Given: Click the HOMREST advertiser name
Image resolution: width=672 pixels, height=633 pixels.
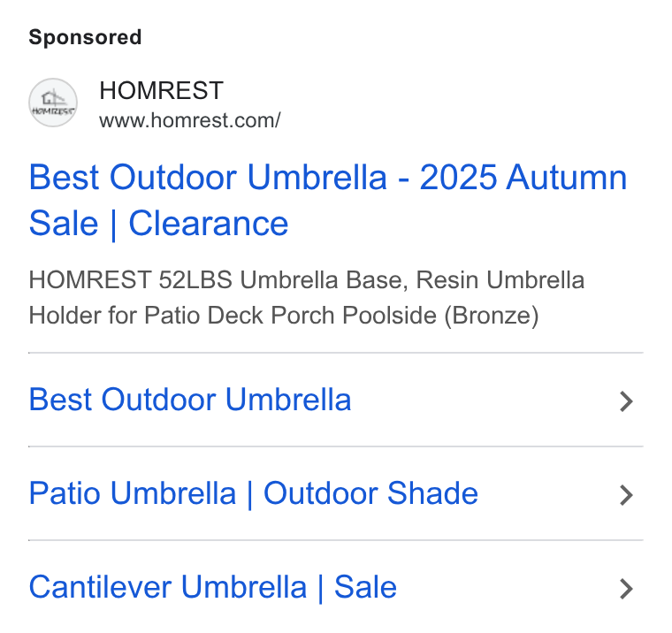Looking at the screenshot, I should point(161,90).
